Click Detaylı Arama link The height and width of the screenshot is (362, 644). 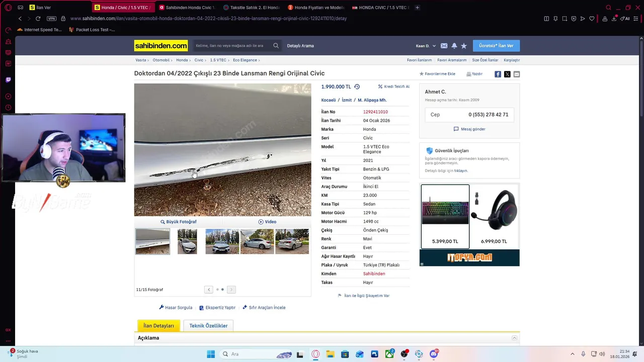point(300,46)
